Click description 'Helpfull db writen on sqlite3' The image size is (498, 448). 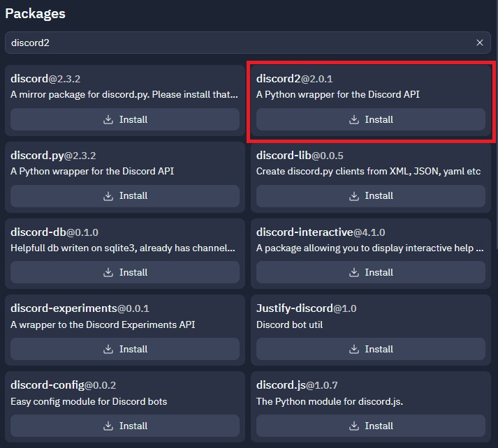pos(123,248)
